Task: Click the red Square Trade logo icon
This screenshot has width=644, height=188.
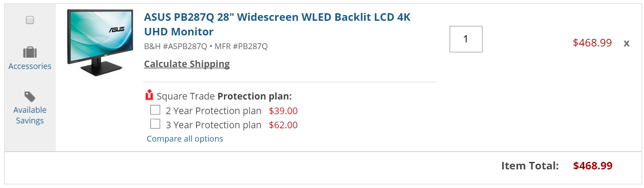Action: [x=149, y=96]
